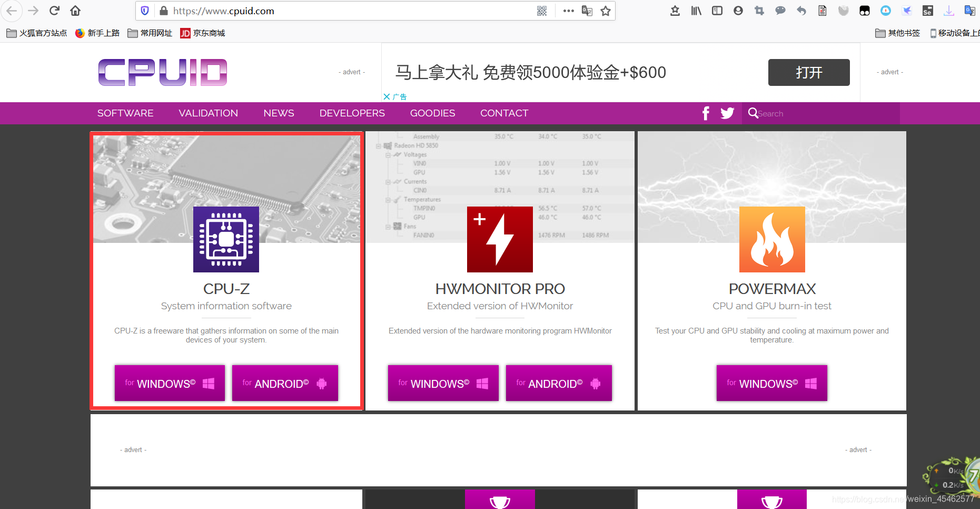Click the HWMonitor Pro lightning logo

click(500, 239)
